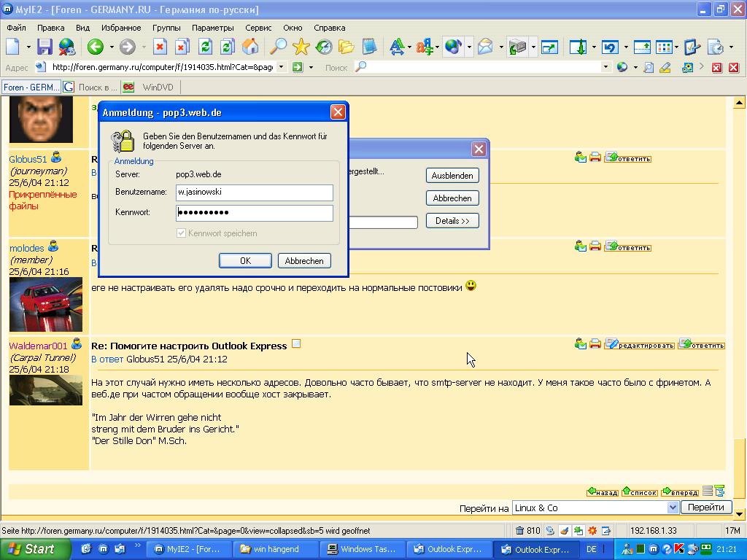Switch to the Поиск в... tab
Image resolution: width=747 pixels, height=560 pixels.
coord(91,87)
